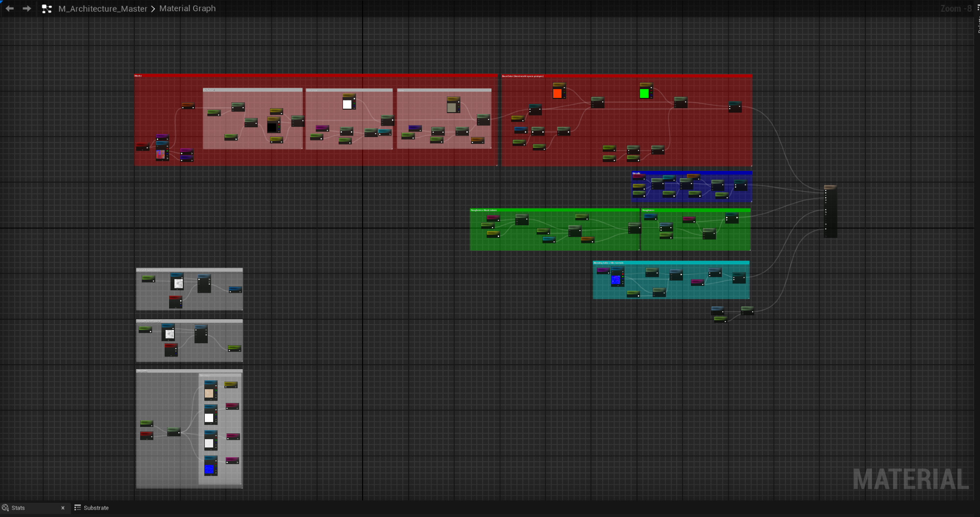Open the Stats tab
980x517 pixels.
(19, 508)
